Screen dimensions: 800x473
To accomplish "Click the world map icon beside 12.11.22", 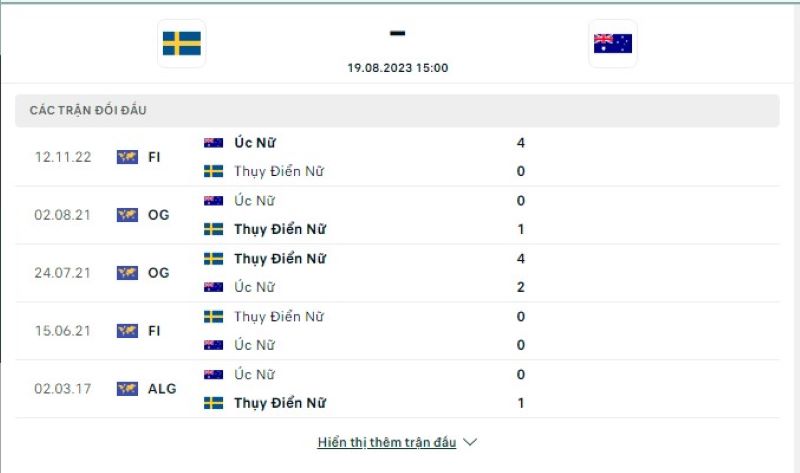I will coord(127,157).
